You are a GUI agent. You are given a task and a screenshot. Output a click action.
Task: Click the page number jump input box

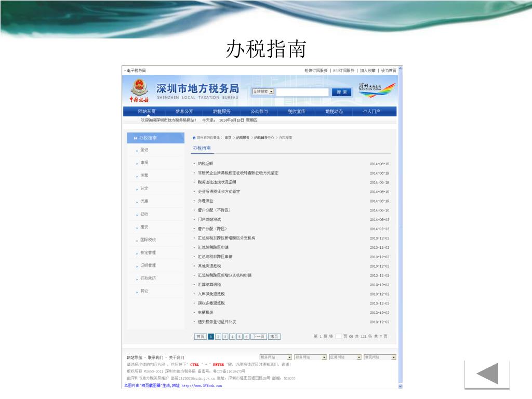pos(338,336)
